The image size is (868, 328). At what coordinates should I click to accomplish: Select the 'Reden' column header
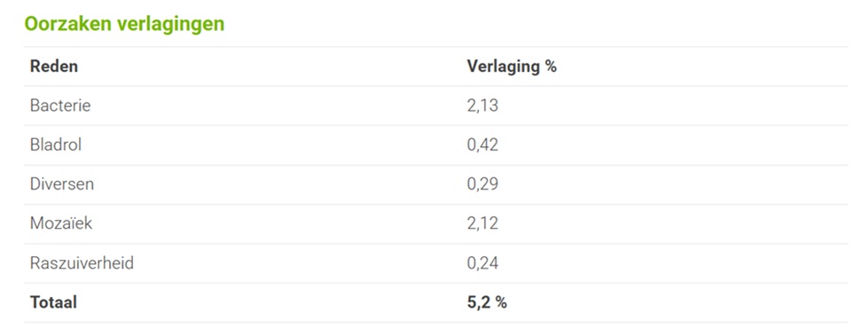point(54,66)
